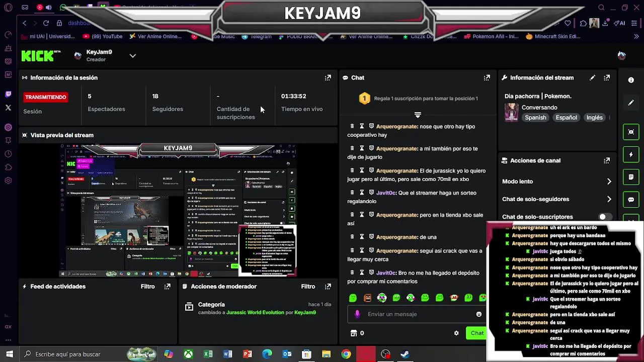The width and height of the screenshot is (644, 362).
Task: Open Twitch from the Opera sidebar
Action: pos(8,94)
